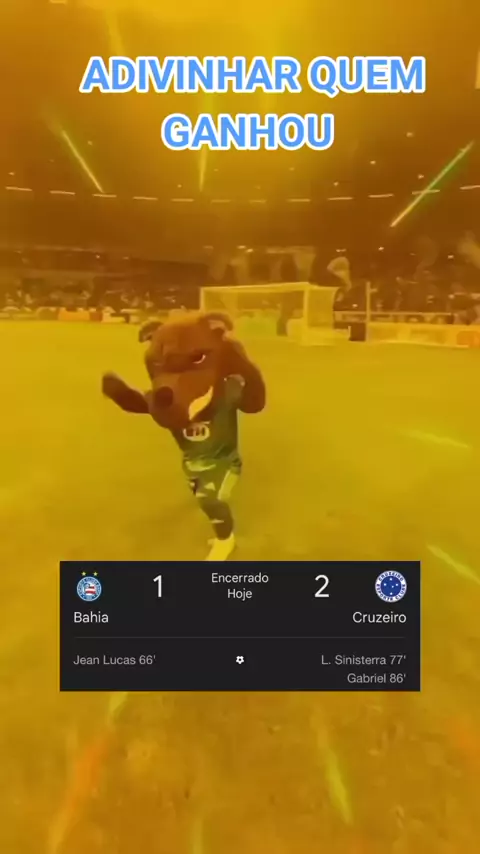Click the Hoje date label
The width and height of the screenshot is (480, 854).
point(240,594)
